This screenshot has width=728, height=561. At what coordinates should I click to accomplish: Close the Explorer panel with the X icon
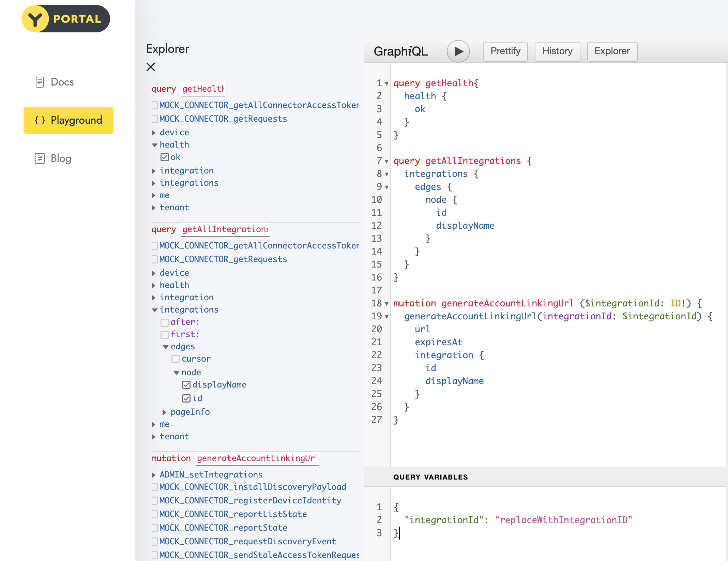click(x=151, y=67)
